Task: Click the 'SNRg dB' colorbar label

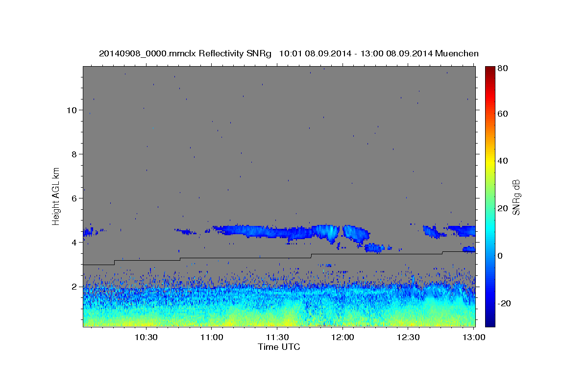Action: pyautogui.click(x=516, y=197)
